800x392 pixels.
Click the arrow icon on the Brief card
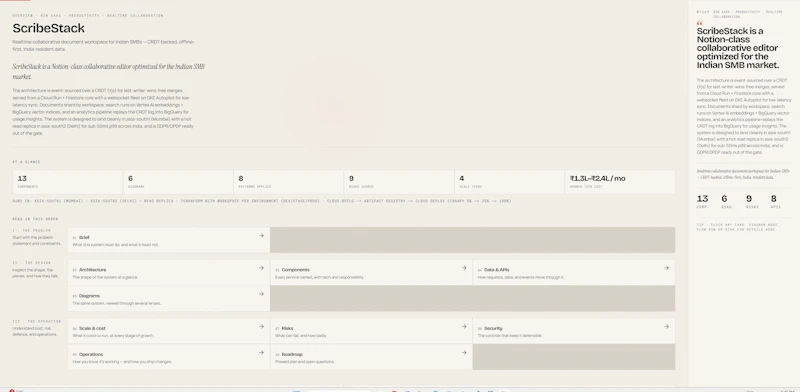261,236
